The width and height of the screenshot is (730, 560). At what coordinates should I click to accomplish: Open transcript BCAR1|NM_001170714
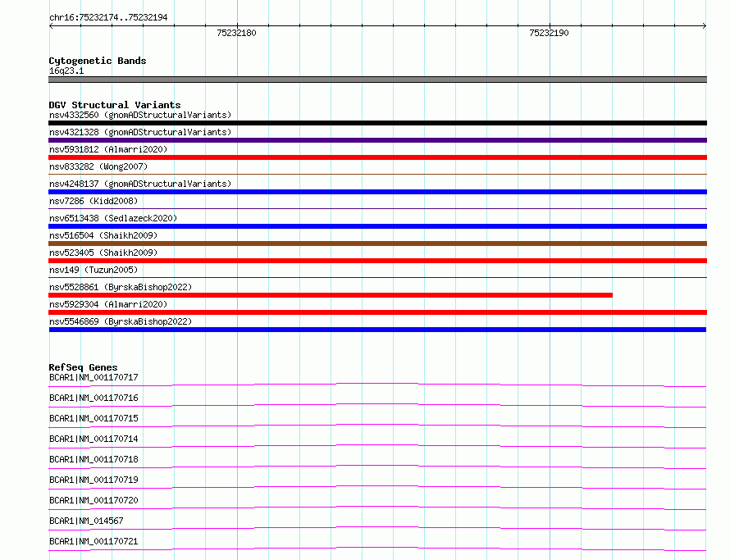[x=94, y=439]
